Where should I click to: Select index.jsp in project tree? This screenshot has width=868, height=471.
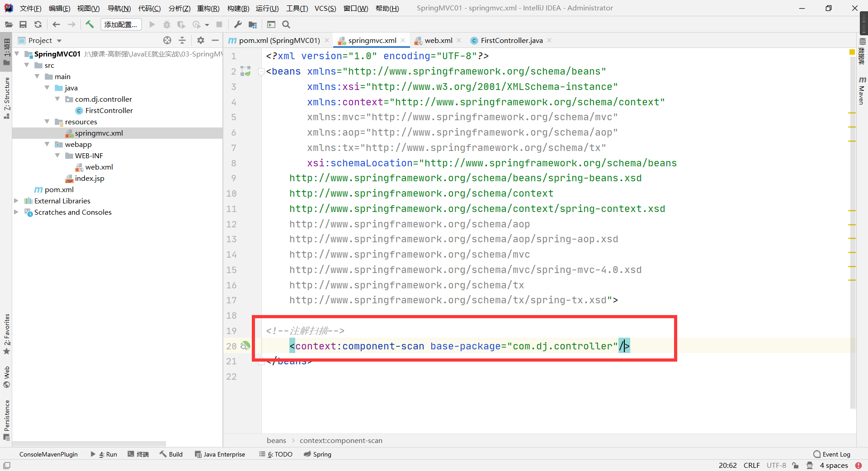tap(90, 178)
